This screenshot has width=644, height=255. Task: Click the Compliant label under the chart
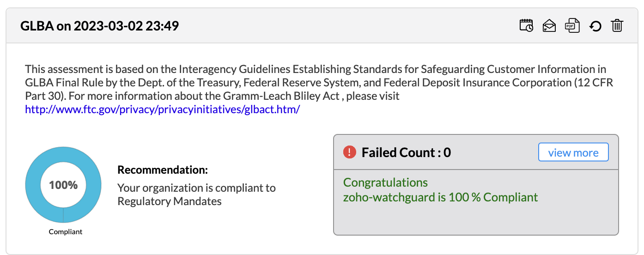pos(66,232)
